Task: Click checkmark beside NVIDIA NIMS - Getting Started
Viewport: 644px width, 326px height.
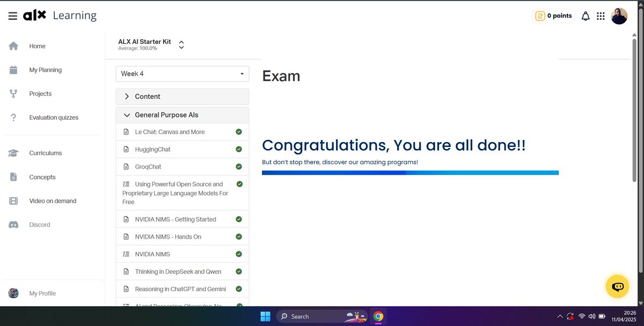Action: click(239, 219)
